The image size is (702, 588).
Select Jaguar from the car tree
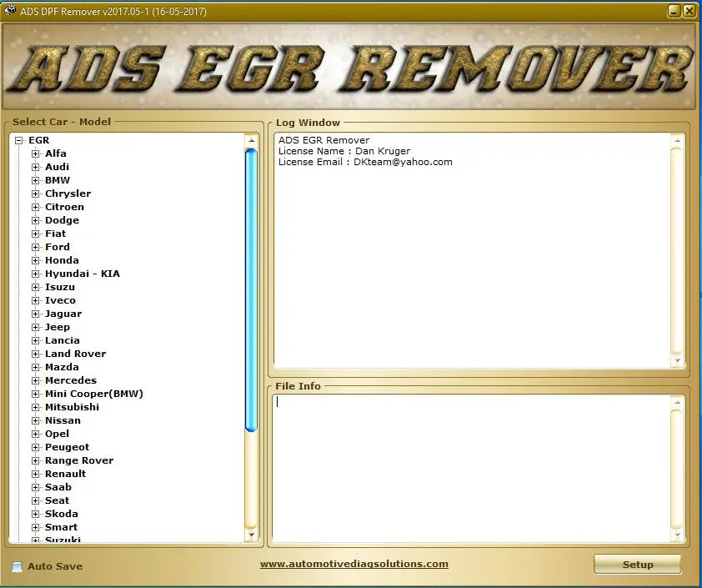coord(63,313)
